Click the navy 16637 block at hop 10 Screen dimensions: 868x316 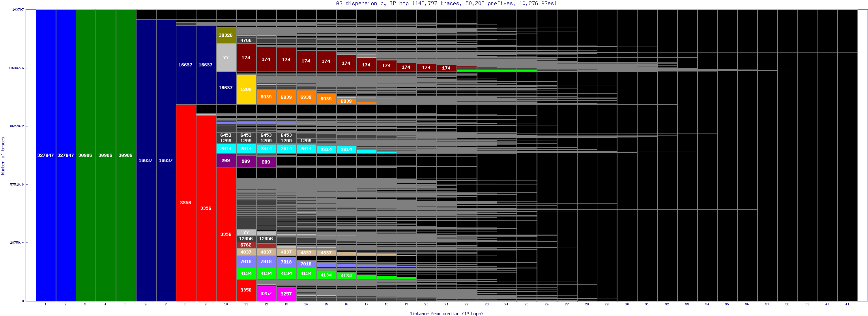(226, 88)
